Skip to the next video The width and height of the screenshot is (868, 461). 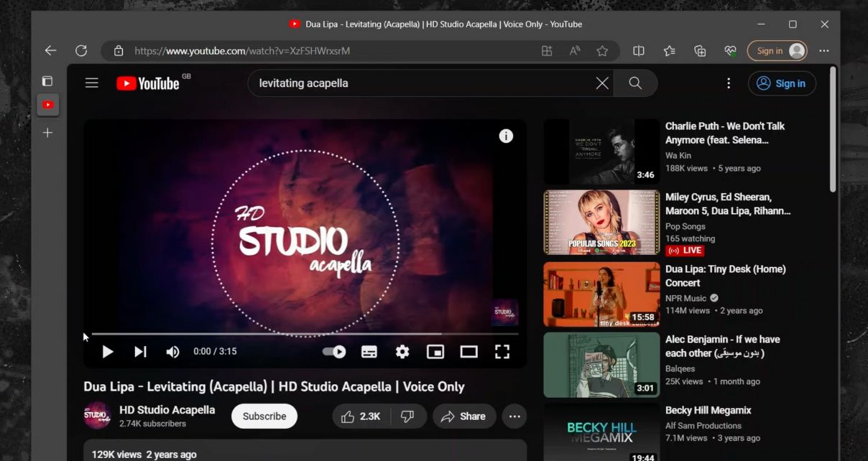tap(140, 351)
